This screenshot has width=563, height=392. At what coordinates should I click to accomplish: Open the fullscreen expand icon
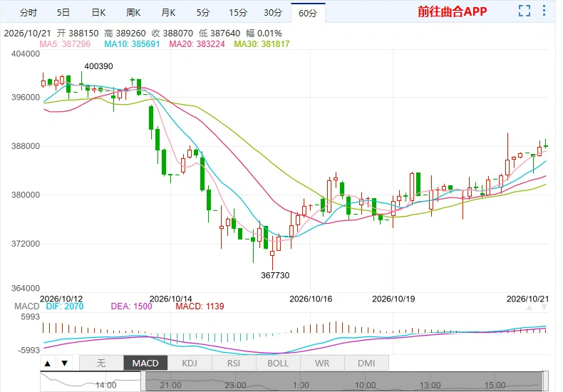click(525, 11)
